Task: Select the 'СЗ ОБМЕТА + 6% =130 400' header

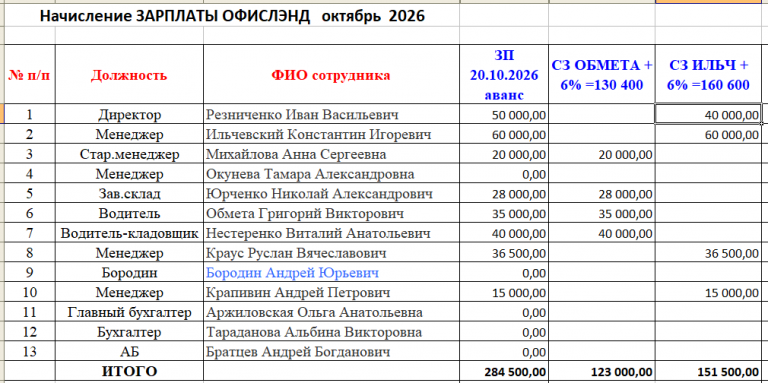Action: pos(602,74)
